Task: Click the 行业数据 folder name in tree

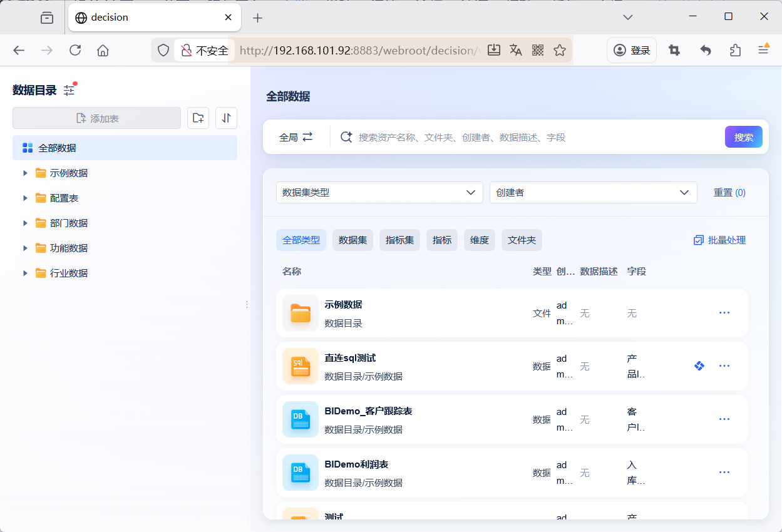Action: [69, 273]
